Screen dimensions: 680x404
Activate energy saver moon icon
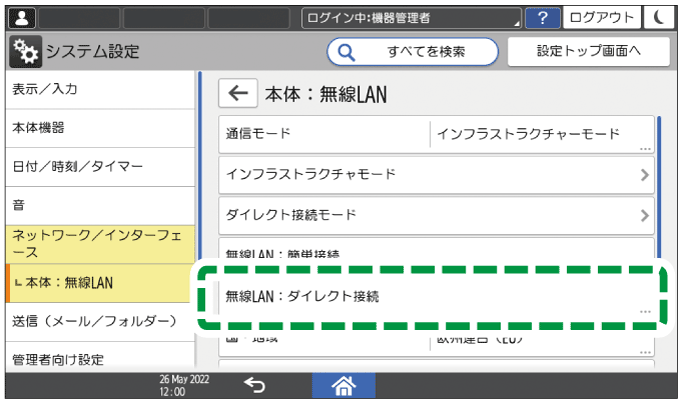[x=659, y=18]
